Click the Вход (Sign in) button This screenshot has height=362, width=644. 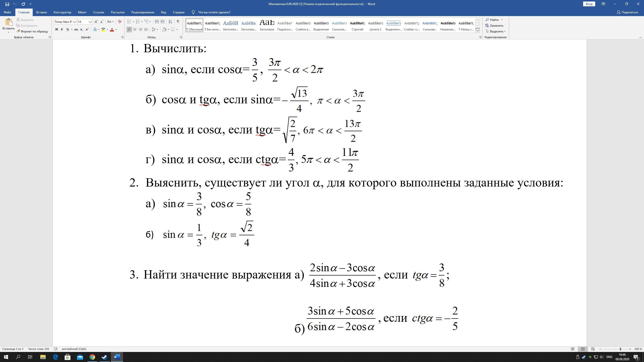(589, 4)
